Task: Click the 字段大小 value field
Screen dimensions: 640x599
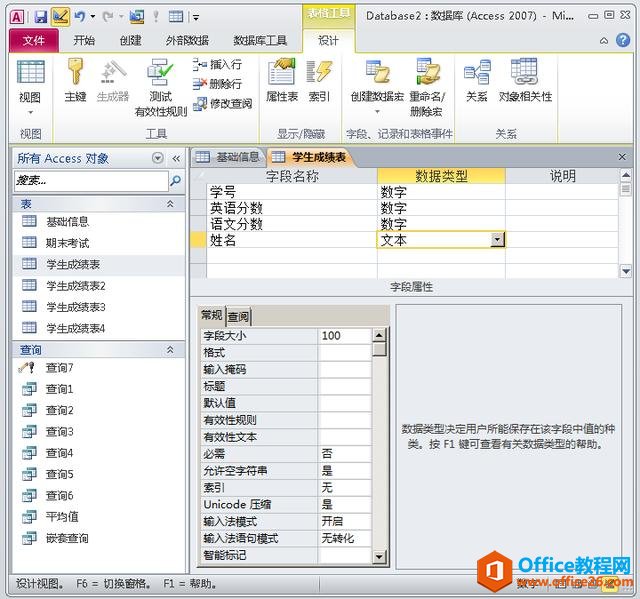Action: 345,336
